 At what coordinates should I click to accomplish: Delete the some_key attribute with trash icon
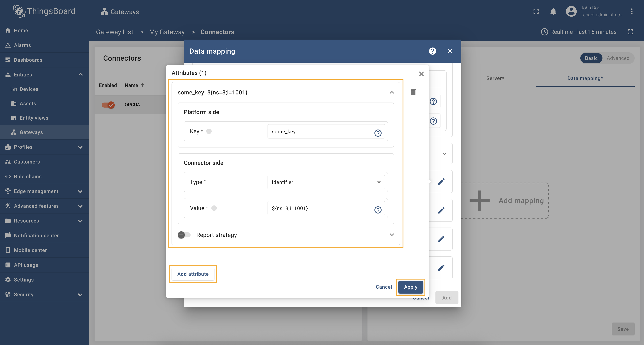[413, 92]
